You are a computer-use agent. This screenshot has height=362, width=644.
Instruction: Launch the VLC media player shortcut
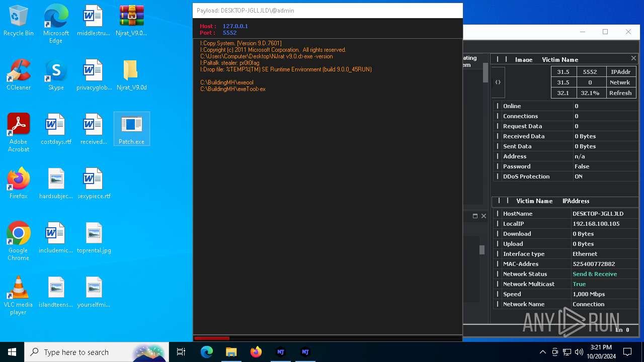[x=19, y=296]
